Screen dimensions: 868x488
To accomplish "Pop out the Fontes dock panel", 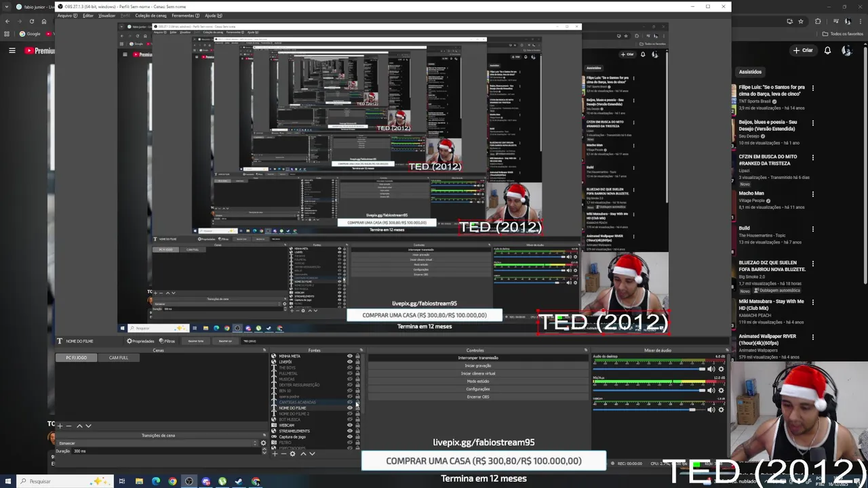I will [x=361, y=350].
